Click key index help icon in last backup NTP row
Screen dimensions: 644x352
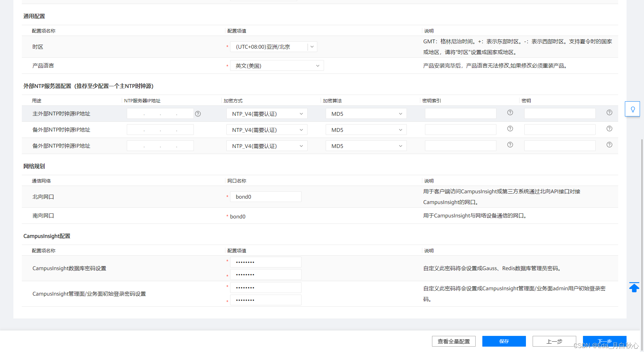(510, 145)
